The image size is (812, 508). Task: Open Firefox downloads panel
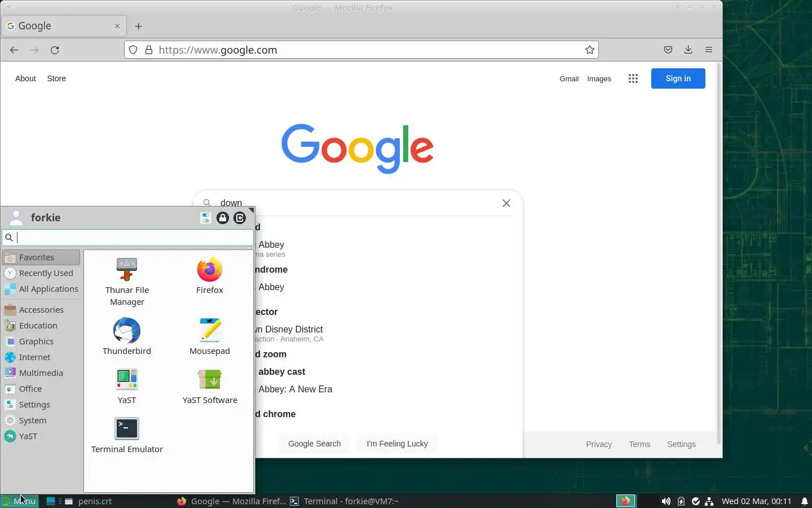point(689,50)
